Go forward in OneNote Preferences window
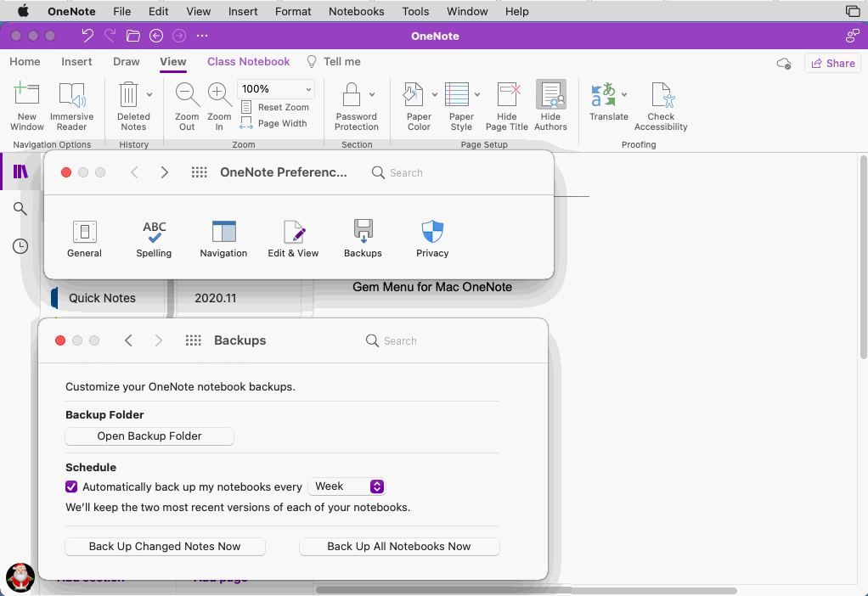The height and width of the screenshot is (596, 868). 165,172
